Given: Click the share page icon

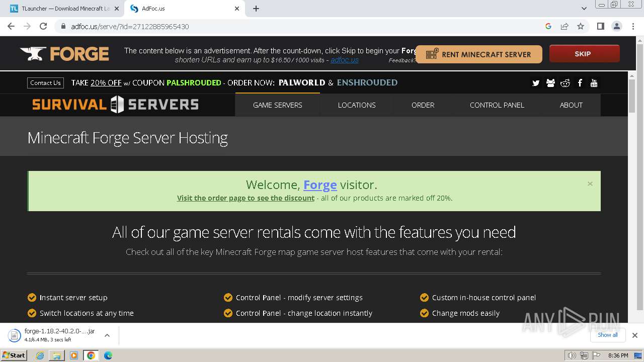Looking at the screenshot, I should click(x=565, y=26).
